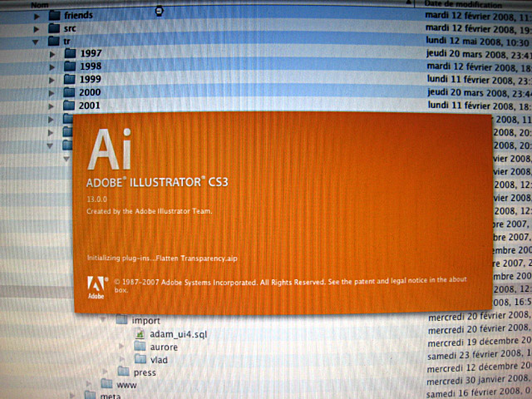The width and height of the screenshot is (532, 399).
Task: Click the 'mercredi 30 janvier 2008' date
Action: [479, 381]
